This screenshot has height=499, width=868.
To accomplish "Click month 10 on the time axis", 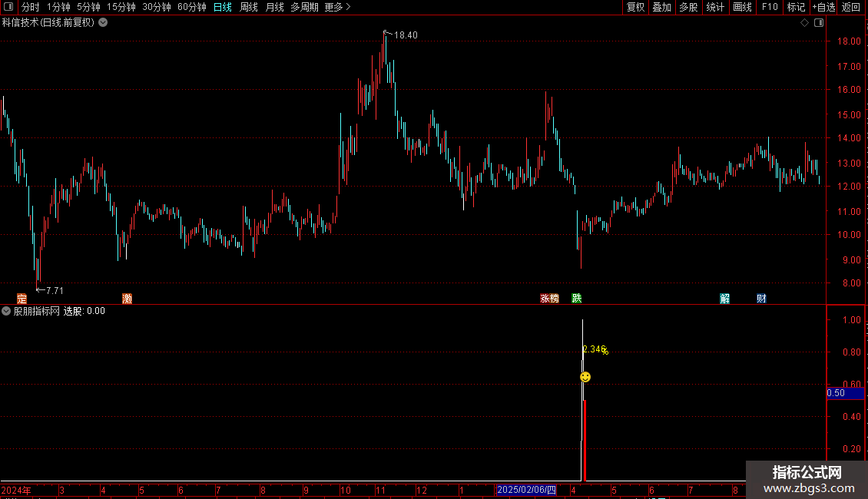I will point(346,491).
